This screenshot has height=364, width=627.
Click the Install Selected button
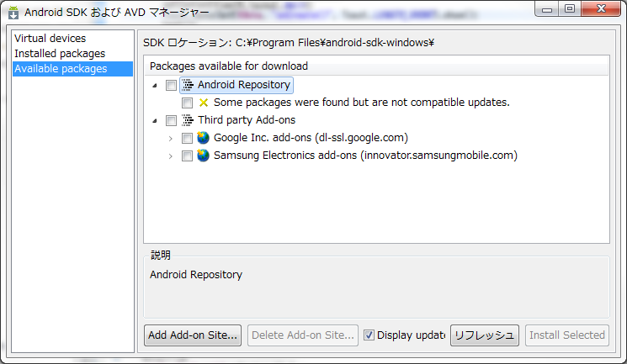pos(567,335)
